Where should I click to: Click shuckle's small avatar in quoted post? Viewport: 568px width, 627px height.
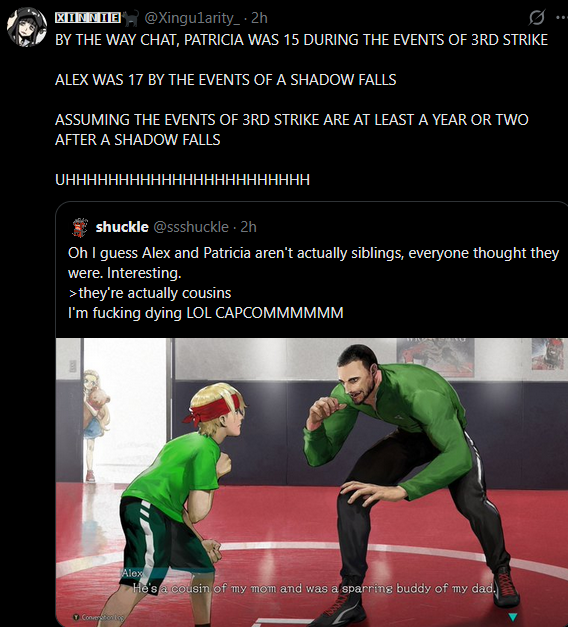tap(80, 228)
